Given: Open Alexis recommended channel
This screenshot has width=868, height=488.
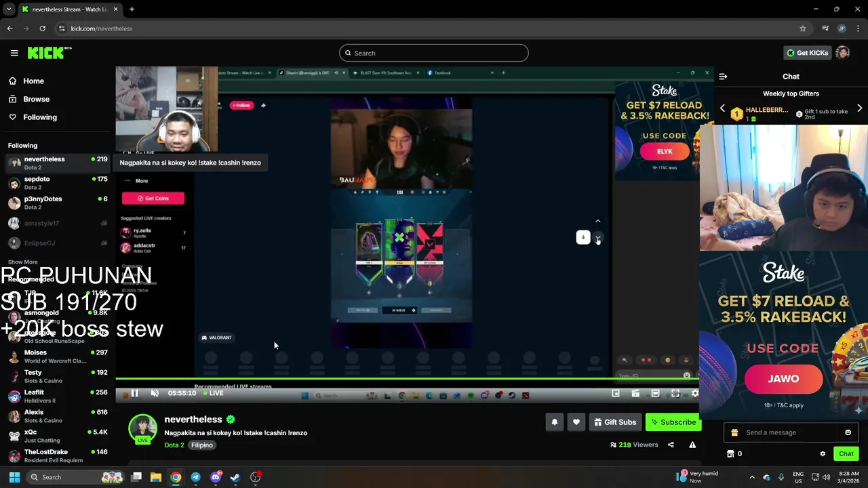Looking at the screenshot, I should [58, 416].
